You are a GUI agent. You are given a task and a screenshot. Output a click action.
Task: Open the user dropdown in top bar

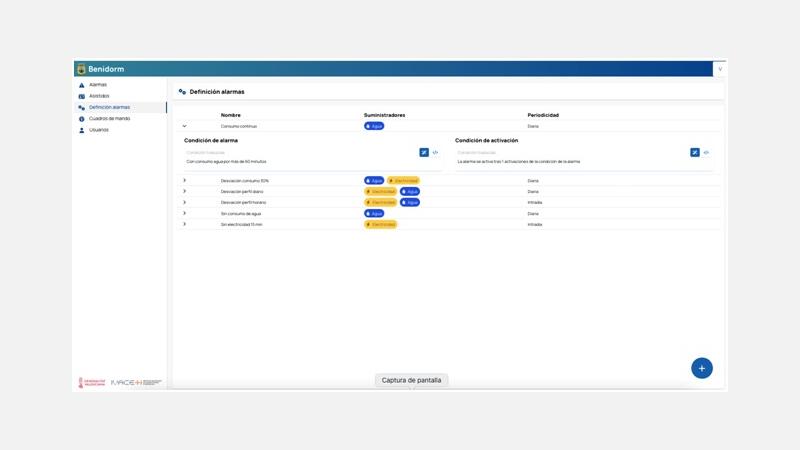point(720,69)
